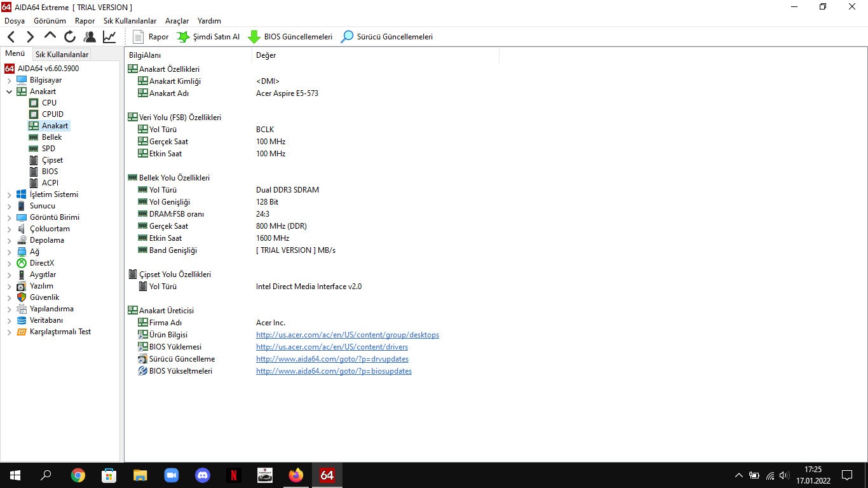The width and height of the screenshot is (868, 488).
Task: Click the Rapor toolbar button
Action: point(151,37)
